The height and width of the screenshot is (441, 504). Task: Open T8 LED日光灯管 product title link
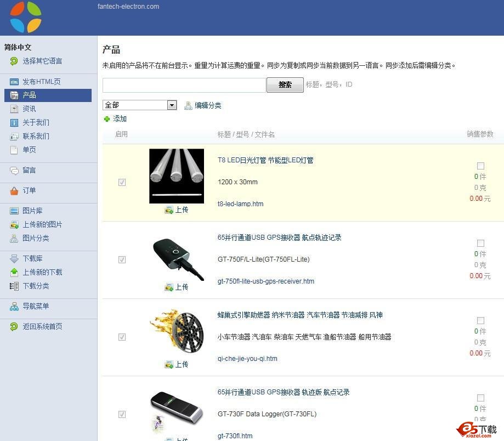(265, 160)
